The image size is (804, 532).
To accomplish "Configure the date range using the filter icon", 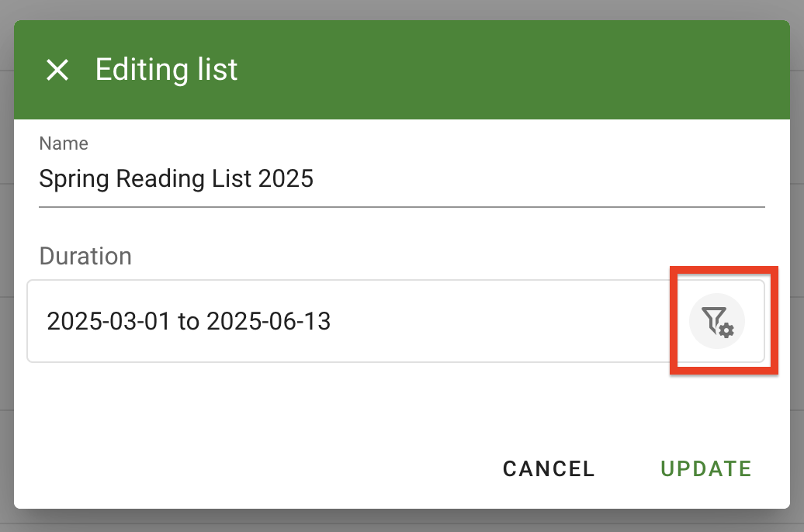I will [x=717, y=321].
